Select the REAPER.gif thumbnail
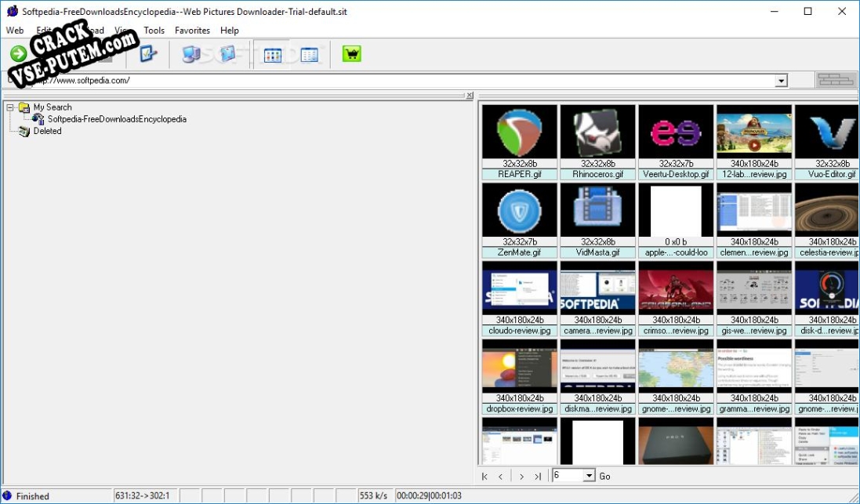Screen dimensions: 860x504 [518, 135]
